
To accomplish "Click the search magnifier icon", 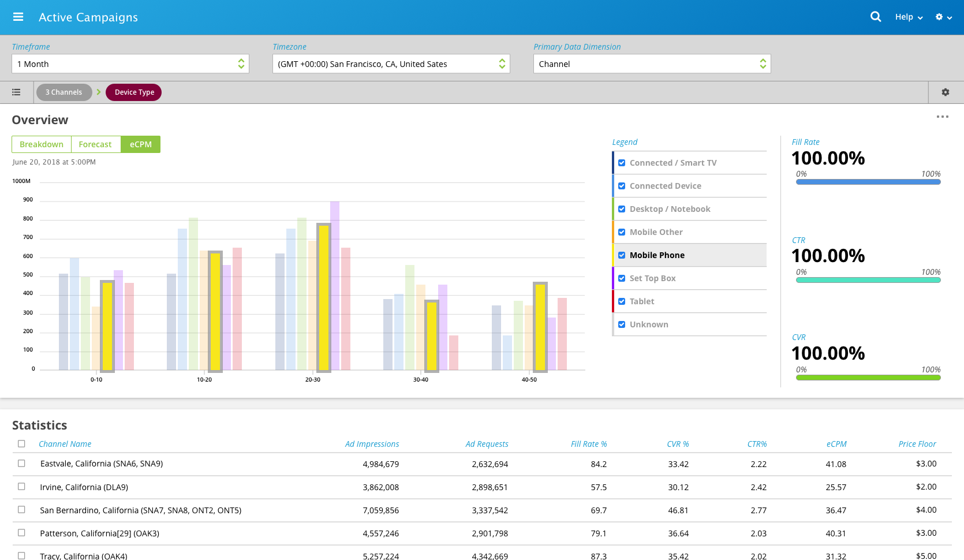I will [876, 17].
